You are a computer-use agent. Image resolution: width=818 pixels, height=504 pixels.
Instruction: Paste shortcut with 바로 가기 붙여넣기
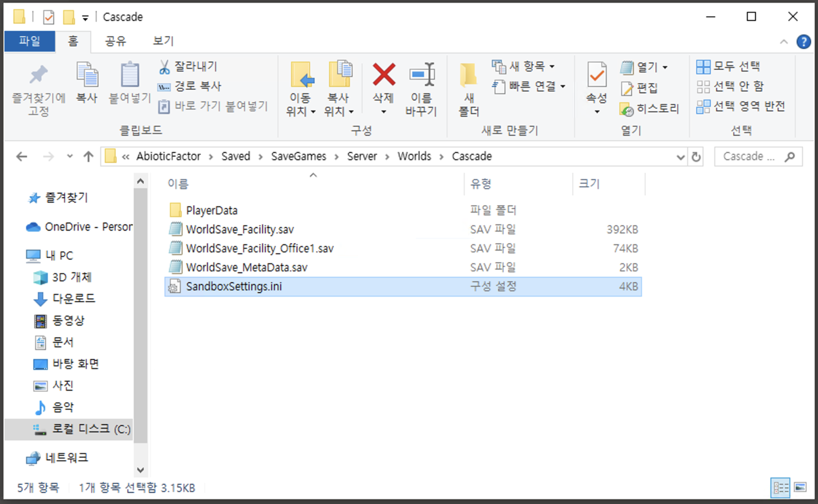213,106
